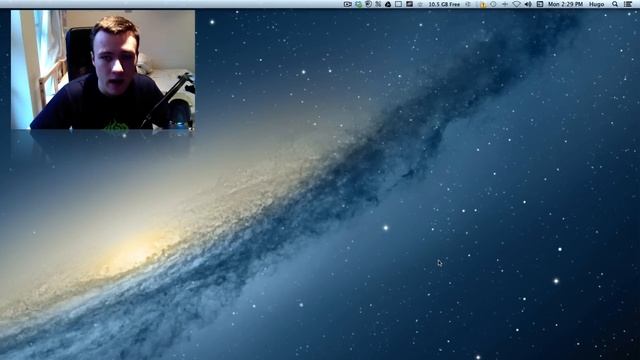Viewport: 640px width, 360px height.
Task: Open the Google Drive menu bar icon
Action: 388,4
